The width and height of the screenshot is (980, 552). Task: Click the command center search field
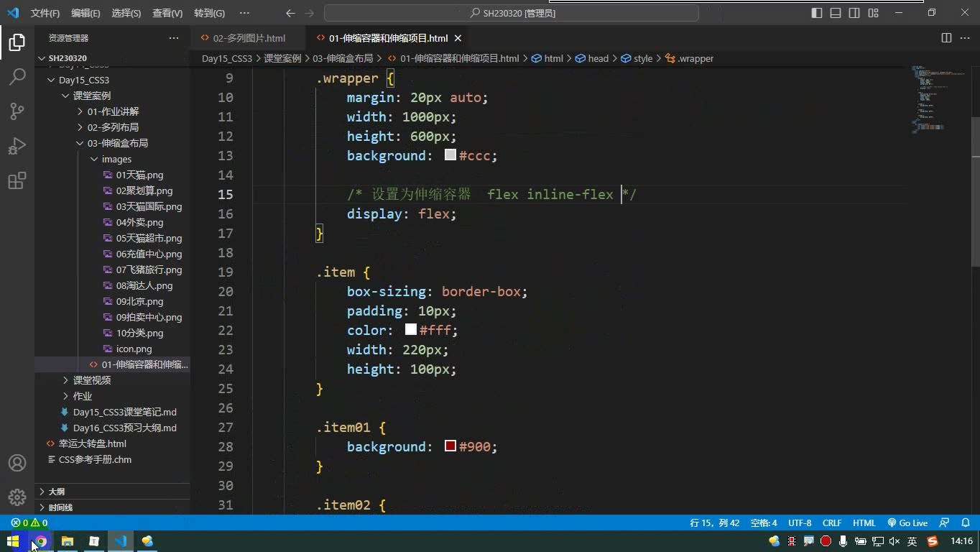(x=512, y=13)
